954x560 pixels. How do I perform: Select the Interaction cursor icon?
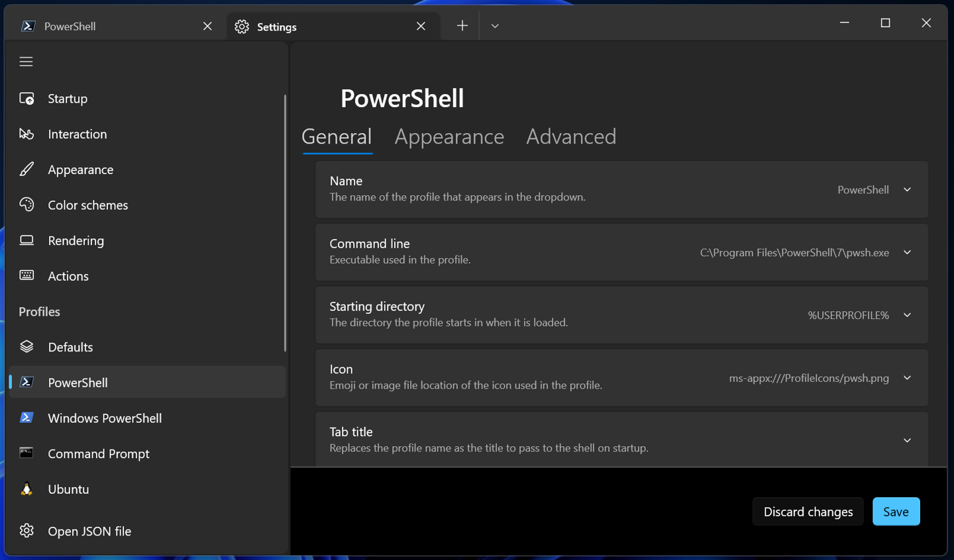[x=26, y=134]
